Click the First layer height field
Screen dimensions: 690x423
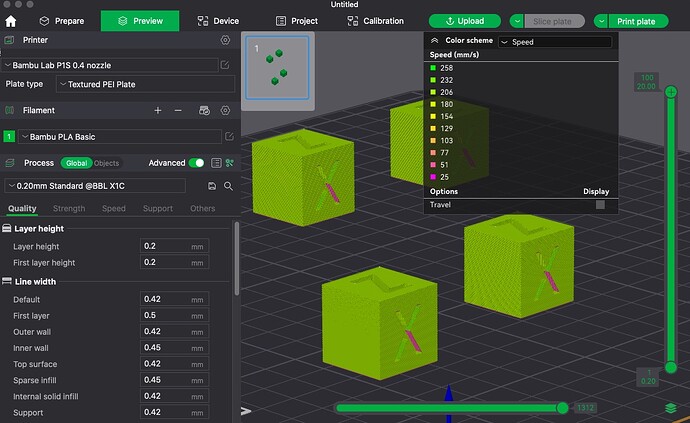(174, 262)
